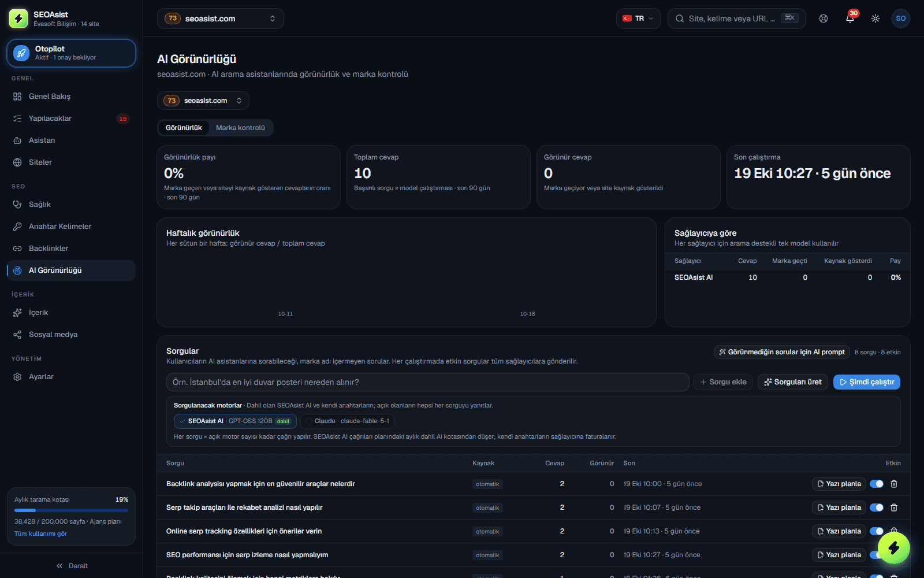
Task: Delete the Serp takip araçları query
Action: tap(894, 507)
